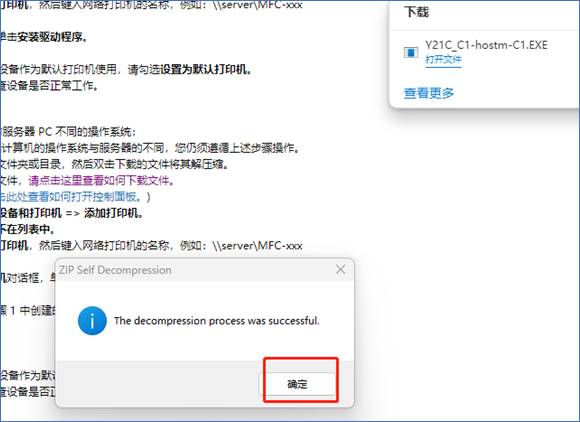Click the EXE file icon in downloads

[411, 53]
